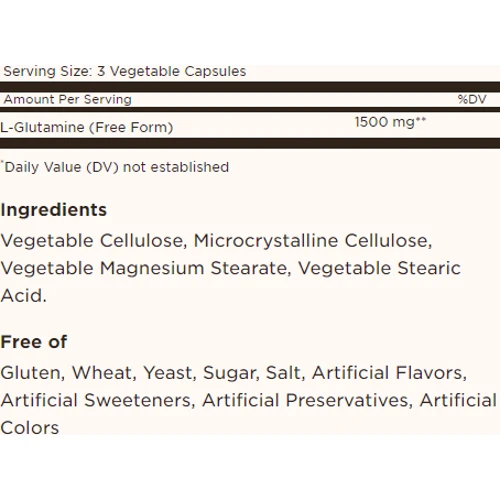This screenshot has width=500, height=500.
Task: Click the word Acid. in ingredients
Action: [24, 296]
